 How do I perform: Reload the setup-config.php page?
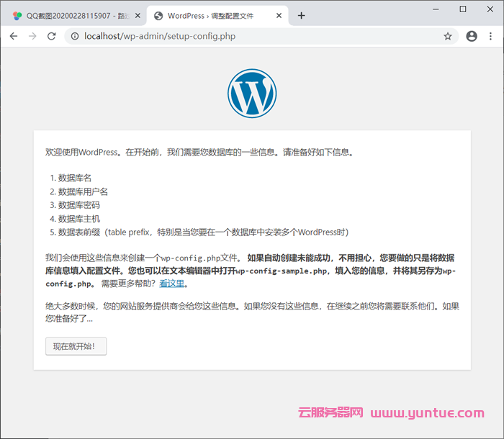coord(52,36)
